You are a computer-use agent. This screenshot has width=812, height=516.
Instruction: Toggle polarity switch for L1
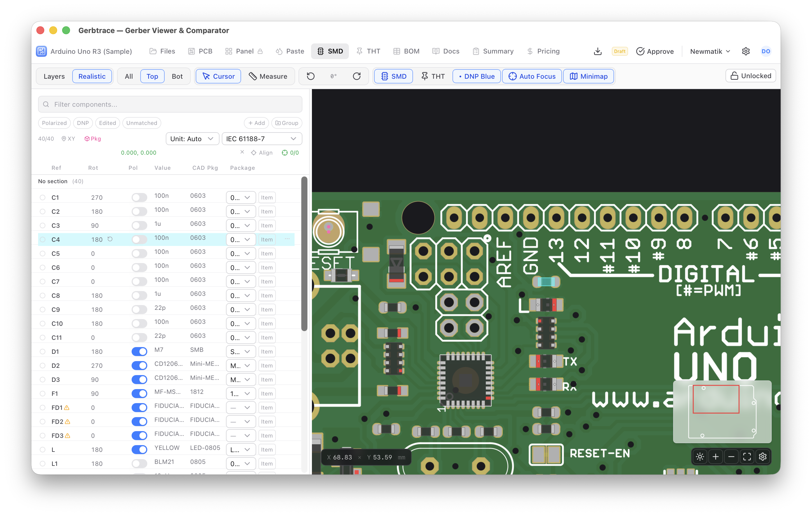139,463
